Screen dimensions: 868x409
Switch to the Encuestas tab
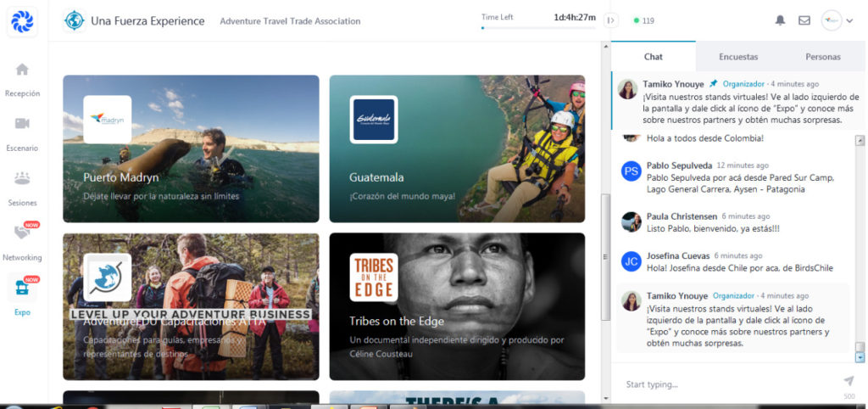tap(738, 57)
